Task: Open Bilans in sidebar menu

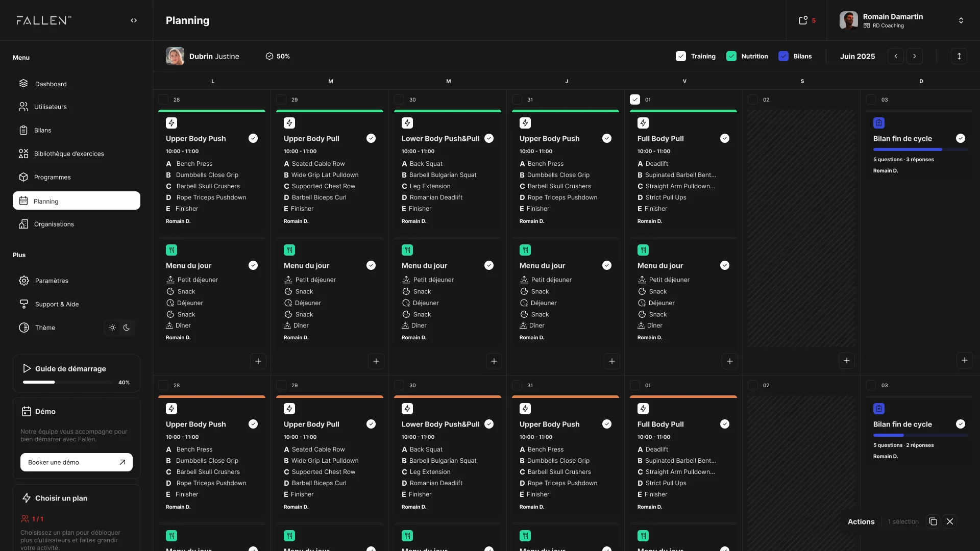Action: (x=77, y=130)
